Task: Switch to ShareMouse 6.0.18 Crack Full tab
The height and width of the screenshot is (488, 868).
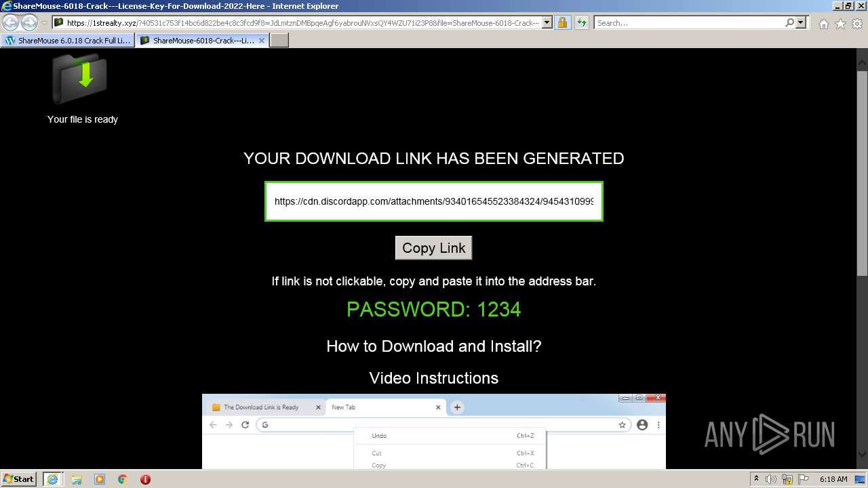Action: (68, 41)
